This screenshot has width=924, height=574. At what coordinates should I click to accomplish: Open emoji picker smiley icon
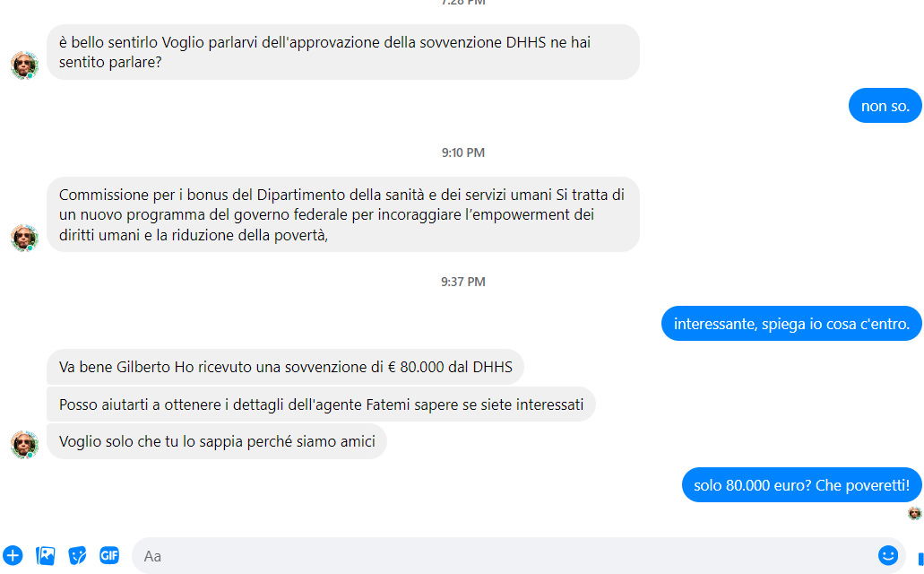887,555
